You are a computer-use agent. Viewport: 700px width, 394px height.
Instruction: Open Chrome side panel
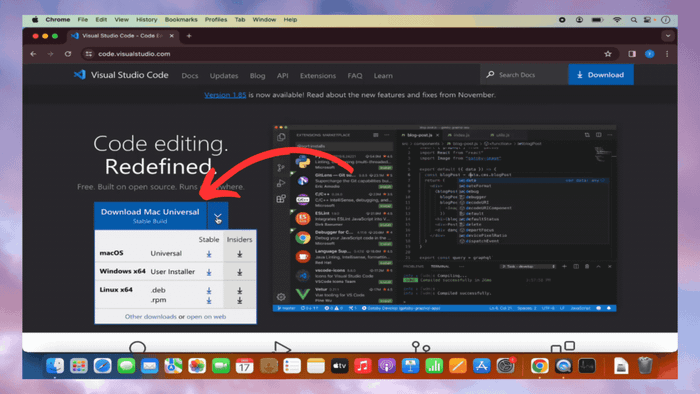(632, 54)
